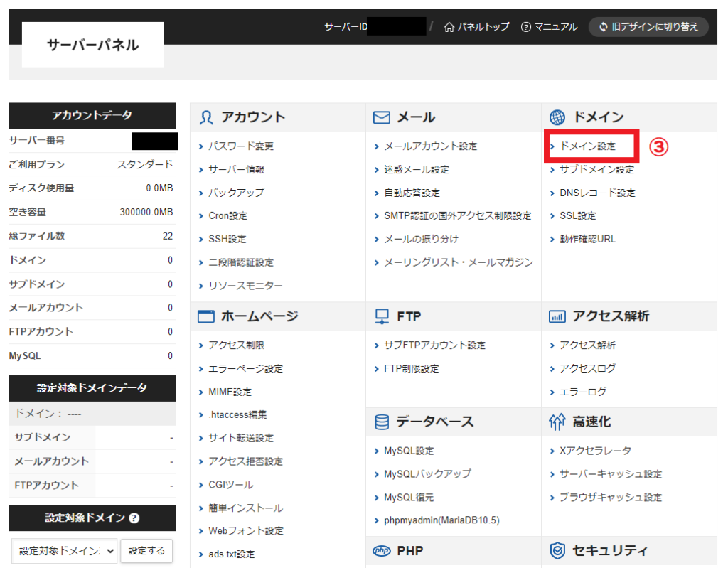Viewport: 728px width, 568px height.
Task: Click the mail envelope icon
Action: click(382, 117)
